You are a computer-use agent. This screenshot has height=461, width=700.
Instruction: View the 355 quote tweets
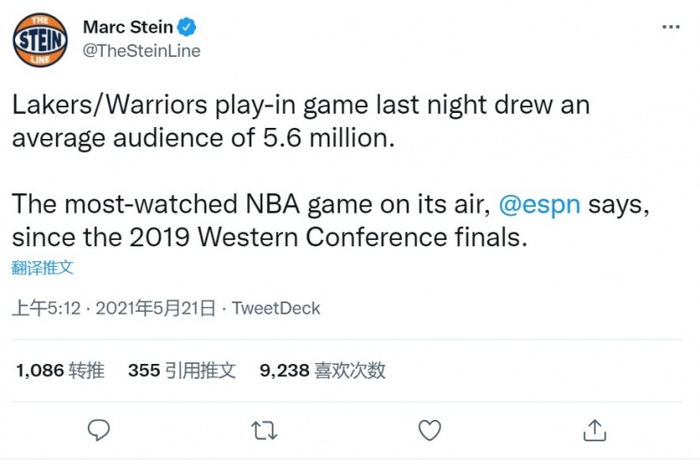coord(144,370)
